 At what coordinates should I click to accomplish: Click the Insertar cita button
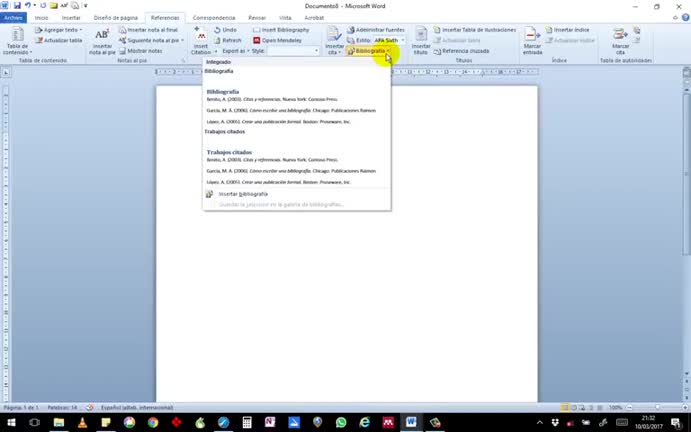(334, 41)
